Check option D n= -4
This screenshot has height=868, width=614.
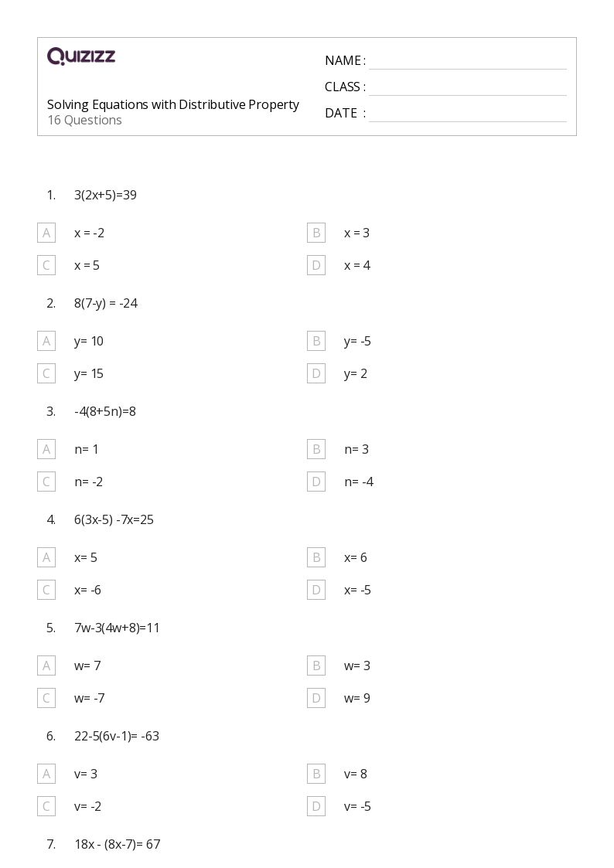tap(316, 482)
